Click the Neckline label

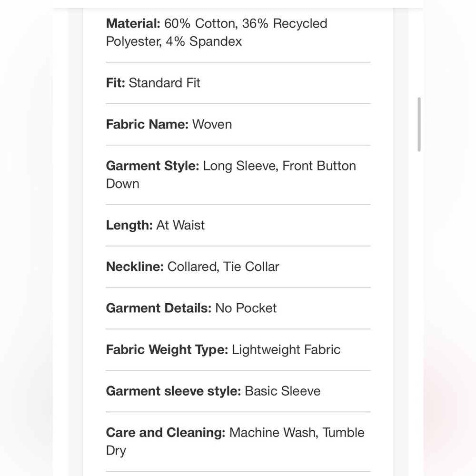135,267
